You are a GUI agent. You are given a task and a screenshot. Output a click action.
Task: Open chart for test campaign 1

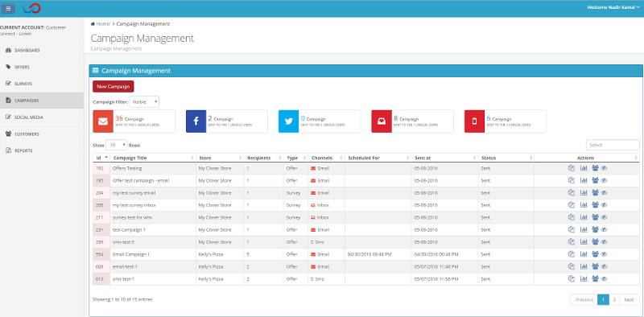583,229
